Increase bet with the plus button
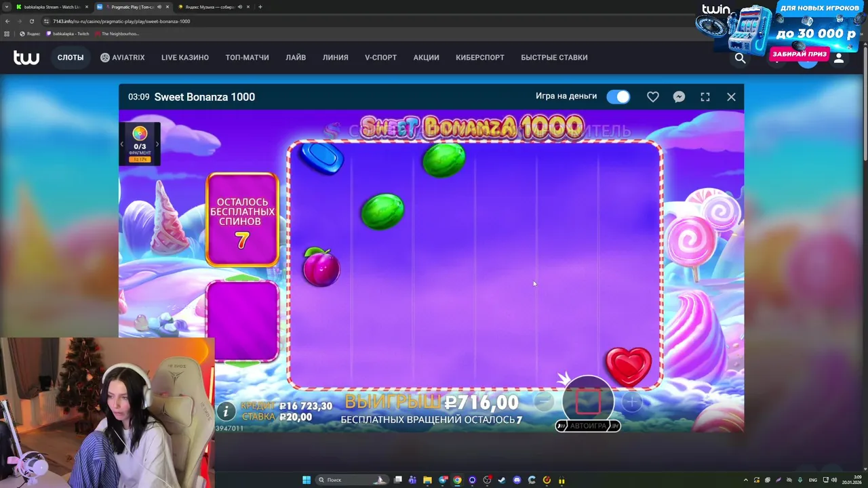 631,402
